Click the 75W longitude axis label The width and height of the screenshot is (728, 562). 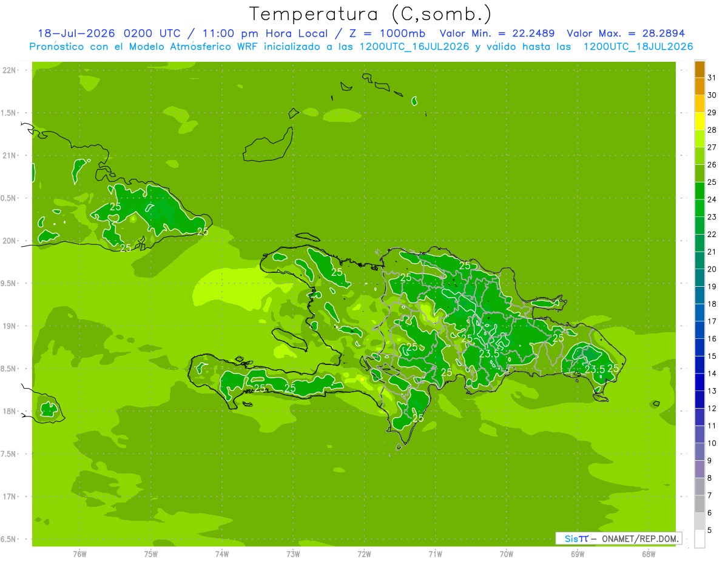(151, 554)
